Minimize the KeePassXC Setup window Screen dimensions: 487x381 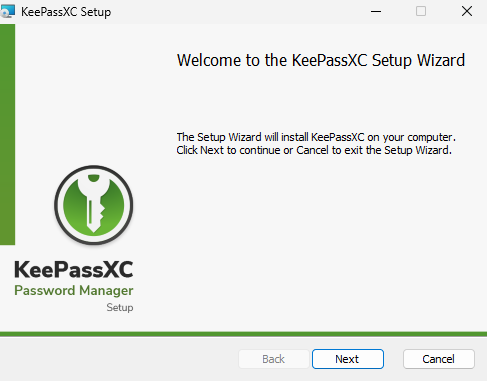(x=376, y=11)
